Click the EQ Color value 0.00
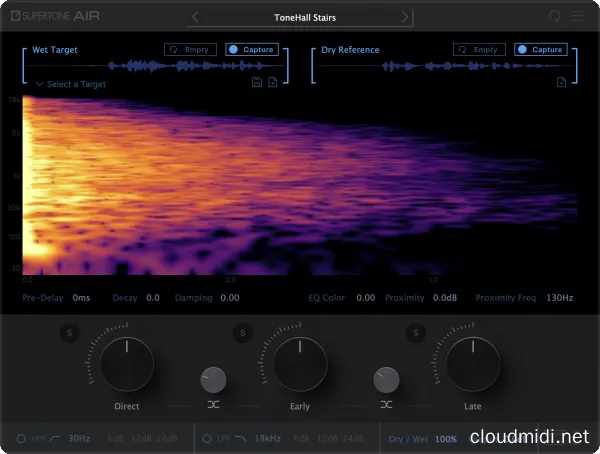The width and height of the screenshot is (600, 454). (365, 298)
